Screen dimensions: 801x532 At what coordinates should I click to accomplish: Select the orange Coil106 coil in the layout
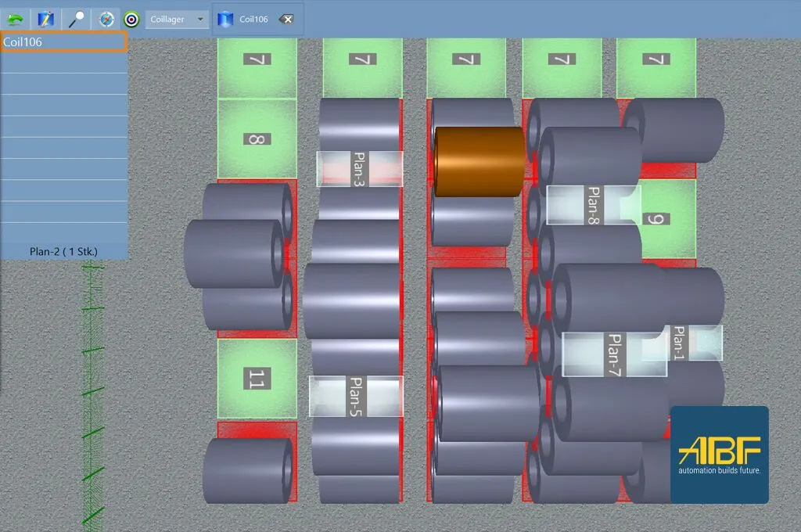pyautogui.click(x=477, y=159)
